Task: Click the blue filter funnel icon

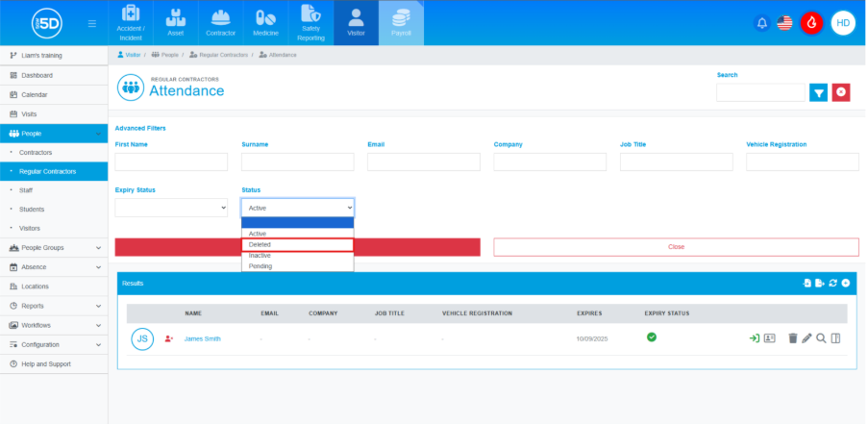Action: pos(818,92)
